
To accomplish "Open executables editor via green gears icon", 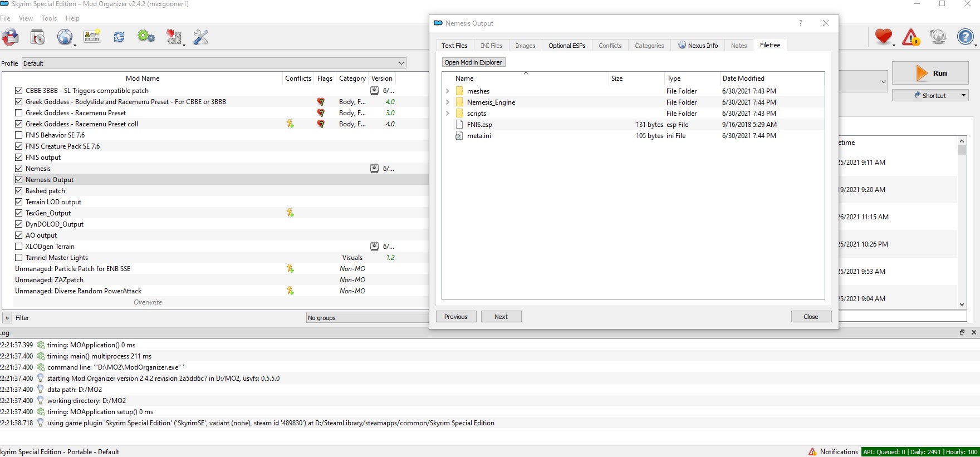I will pos(146,37).
